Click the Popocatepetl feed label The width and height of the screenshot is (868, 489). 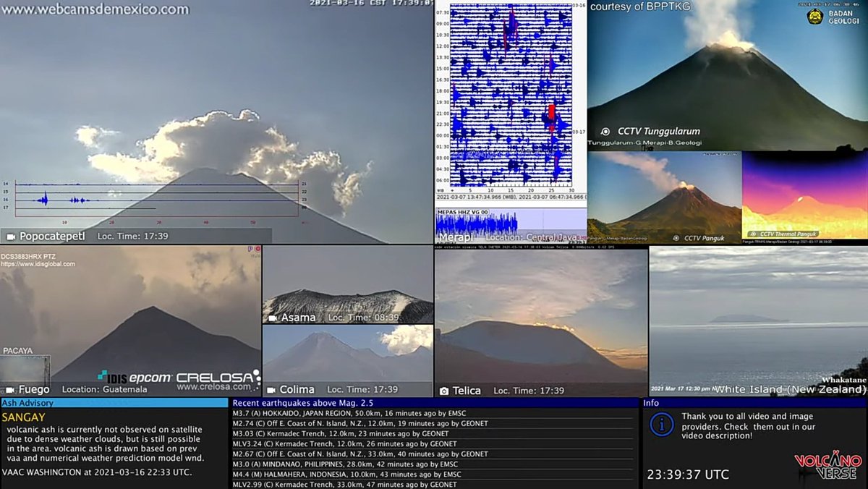point(54,237)
